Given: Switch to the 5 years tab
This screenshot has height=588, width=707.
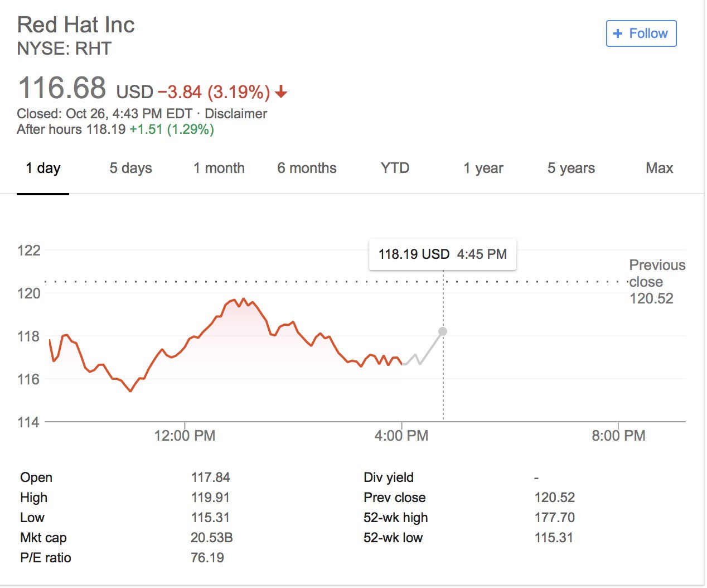Looking at the screenshot, I should [571, 168].
